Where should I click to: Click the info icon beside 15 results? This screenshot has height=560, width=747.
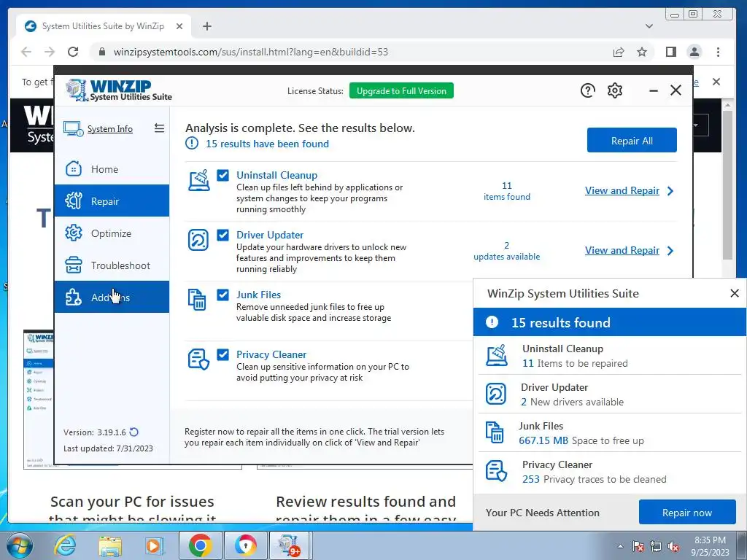(192, 143)
